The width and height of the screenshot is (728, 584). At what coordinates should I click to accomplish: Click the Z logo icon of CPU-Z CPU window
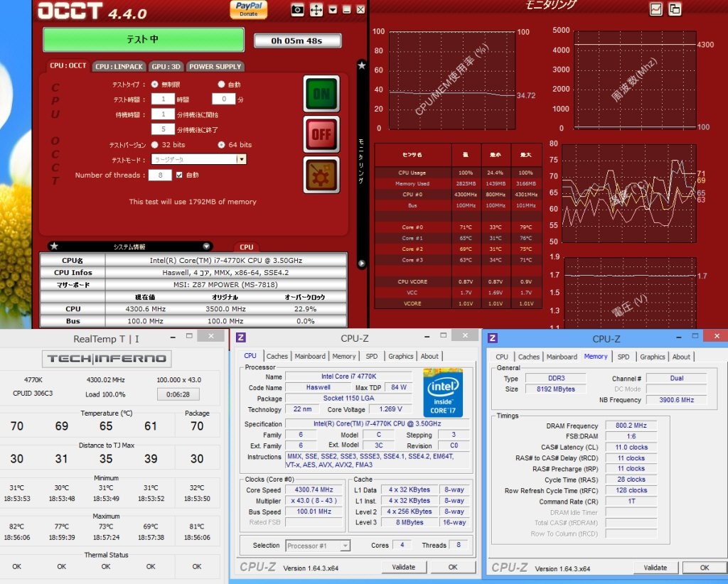coord(240,337)
